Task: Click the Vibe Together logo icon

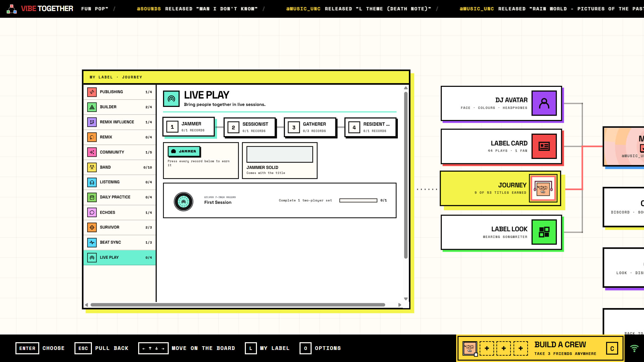Action: (x=12, y=9)
